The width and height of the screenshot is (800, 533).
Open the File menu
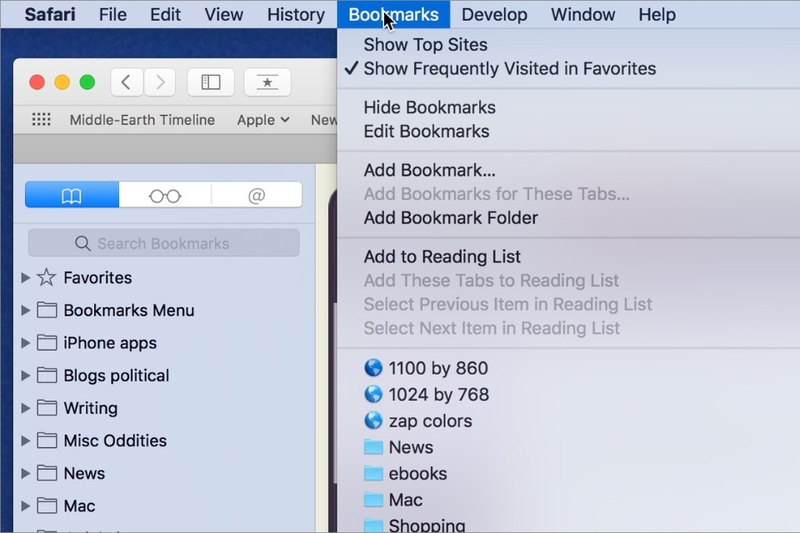tap(113, 14)
